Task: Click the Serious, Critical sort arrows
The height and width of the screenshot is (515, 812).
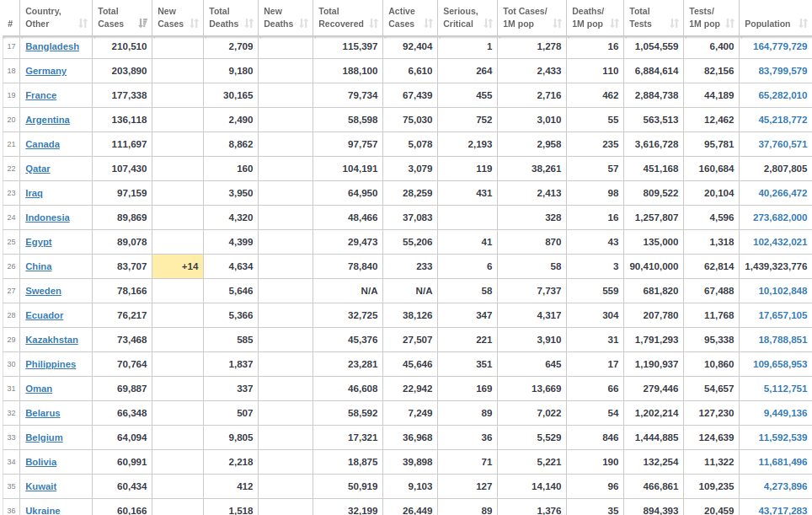Action: tap(488, 24)
